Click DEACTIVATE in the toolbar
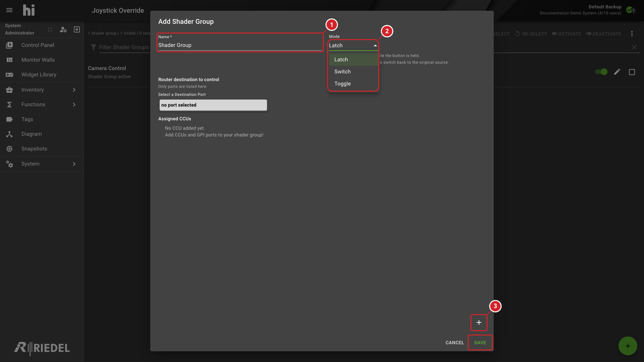Image resolution: width=644 pixels, height=362 pixels. 603,34
